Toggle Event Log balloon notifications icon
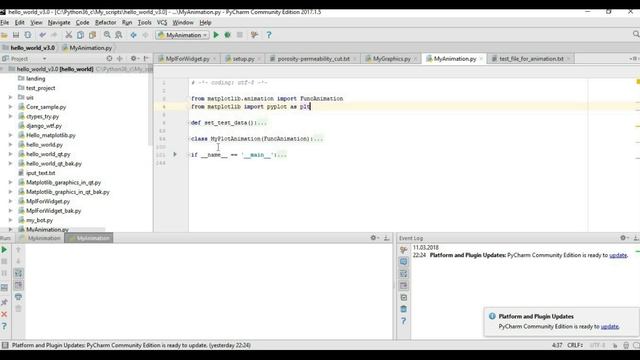Screen dimensions: 640x360 pyautogui.click(x=404, y=262)
